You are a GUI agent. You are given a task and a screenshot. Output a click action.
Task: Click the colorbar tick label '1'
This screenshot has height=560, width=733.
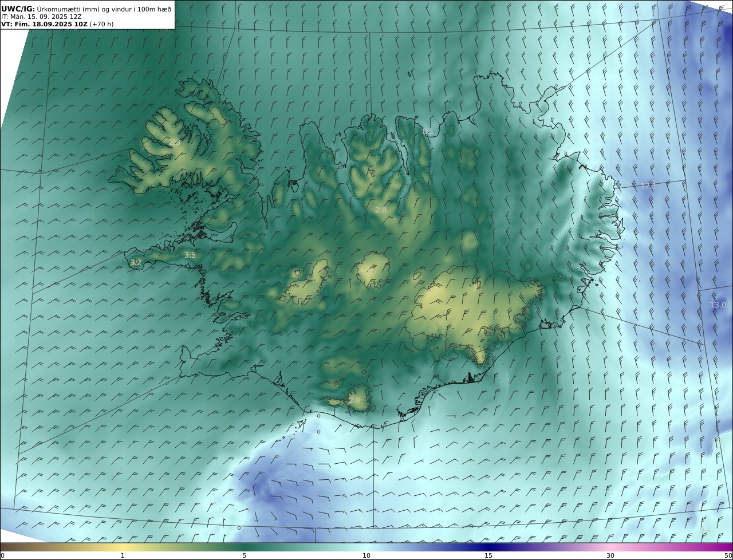123,555
